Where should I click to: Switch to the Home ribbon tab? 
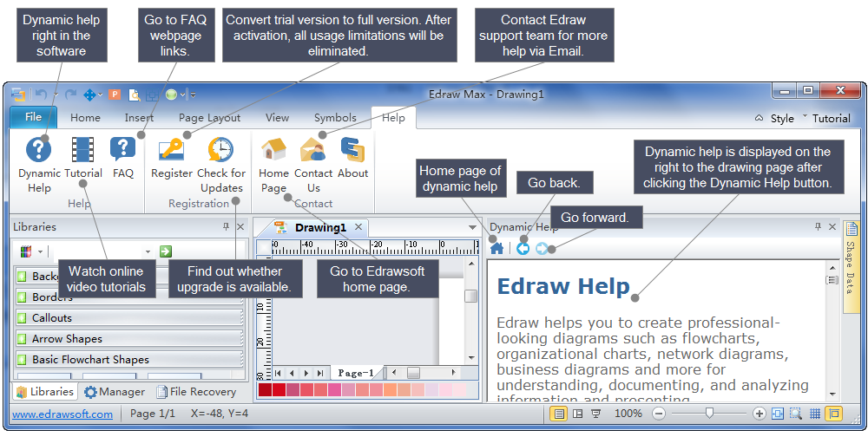pos(85,118)
